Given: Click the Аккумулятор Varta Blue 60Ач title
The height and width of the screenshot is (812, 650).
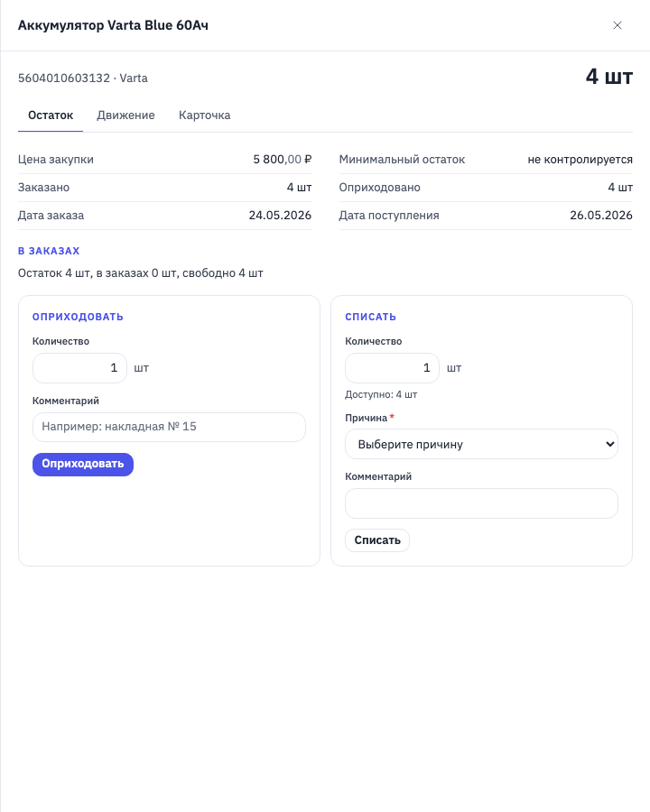Looking at the screenshot, I should point(113,25).
